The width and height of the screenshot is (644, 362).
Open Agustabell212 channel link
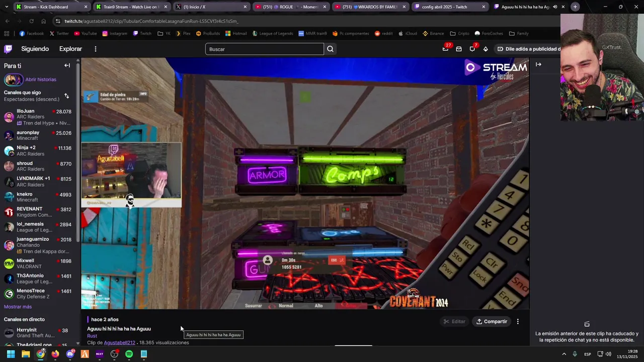pyautogui.click(x=119, y=343)
